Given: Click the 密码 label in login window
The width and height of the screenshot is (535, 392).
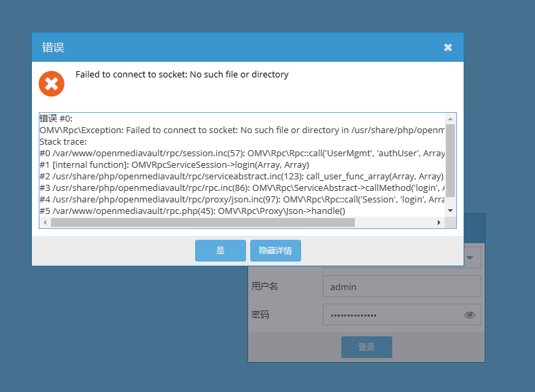Looking at the screenshot, I should (x=260, y=315).
